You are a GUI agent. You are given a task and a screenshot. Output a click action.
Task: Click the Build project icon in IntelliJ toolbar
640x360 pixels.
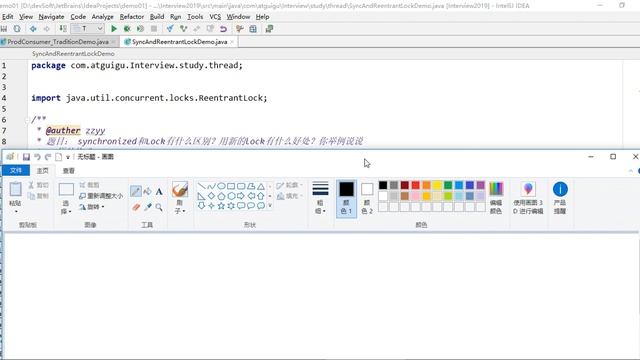pyautogui.click(x=63, y=29)
